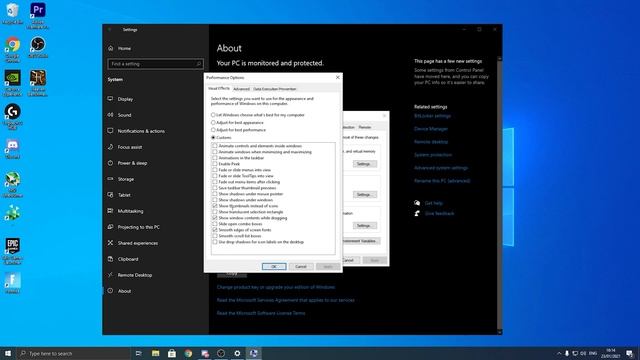Screen dimensions: 640x360
Task: Open the notification center icon
Action: pos(630,353)
